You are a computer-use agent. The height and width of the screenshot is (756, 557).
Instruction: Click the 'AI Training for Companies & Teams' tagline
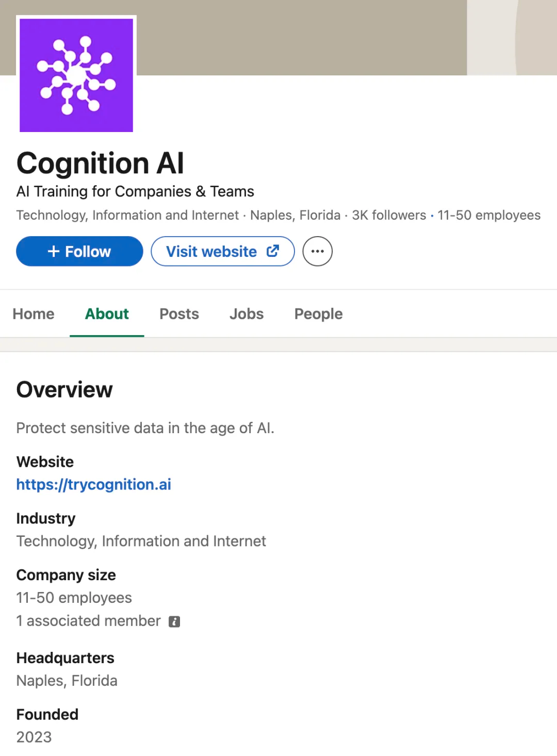click(135, 191)
